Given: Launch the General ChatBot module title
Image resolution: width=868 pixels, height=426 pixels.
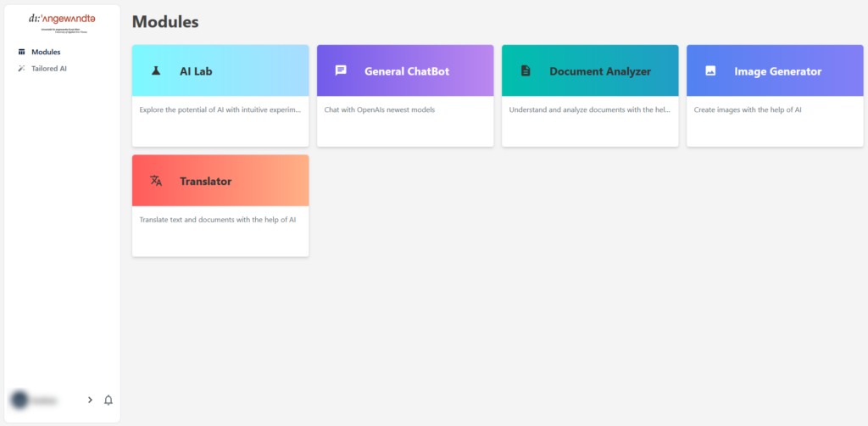Looking at the screenshot, I should 406,71.
